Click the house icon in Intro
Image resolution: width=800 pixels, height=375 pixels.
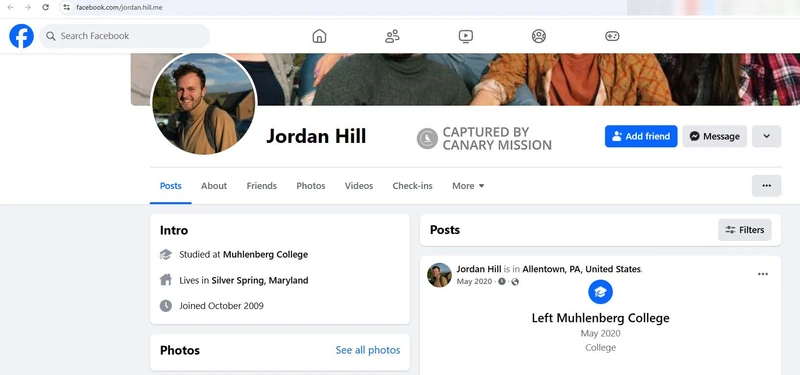point(166,280)
